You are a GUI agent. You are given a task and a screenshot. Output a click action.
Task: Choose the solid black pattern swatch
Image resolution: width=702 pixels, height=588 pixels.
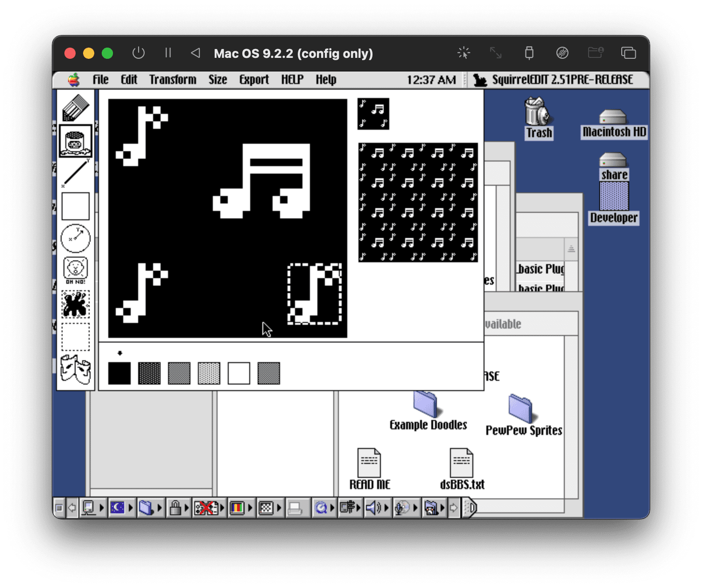click(119, 373)
